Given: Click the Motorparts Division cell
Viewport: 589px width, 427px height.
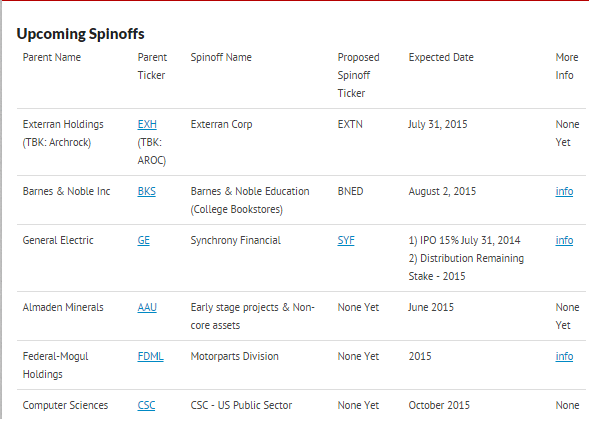Looking at the screenshot, I should point(234,356).
